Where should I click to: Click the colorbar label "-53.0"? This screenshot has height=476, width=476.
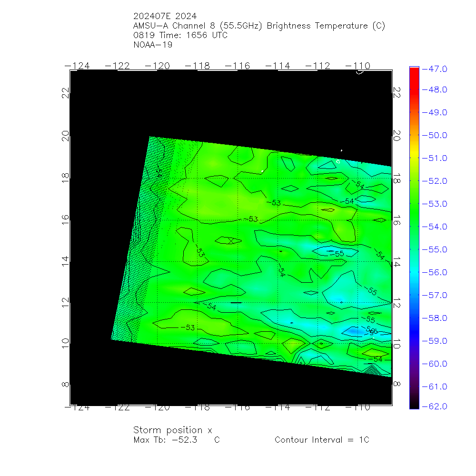click(435, 204)
